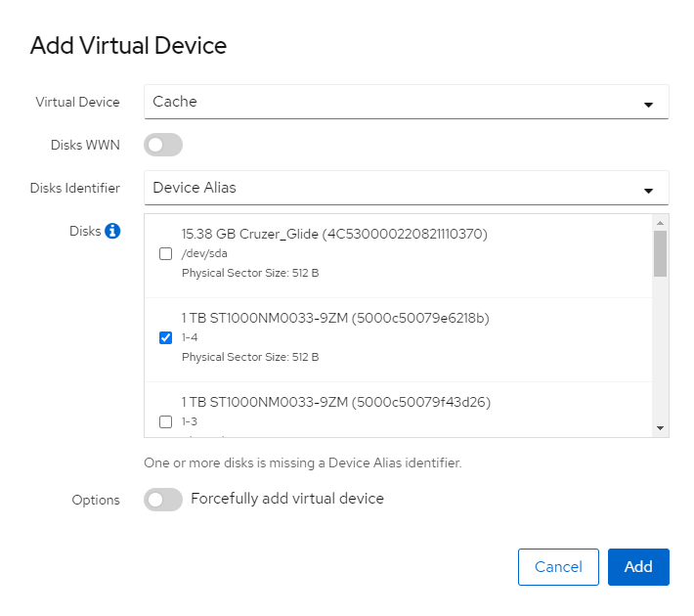The height and width of the screenshot is (616, 694).
Task: Click disk list scrollbar up arrow
Action: point(660,223)
